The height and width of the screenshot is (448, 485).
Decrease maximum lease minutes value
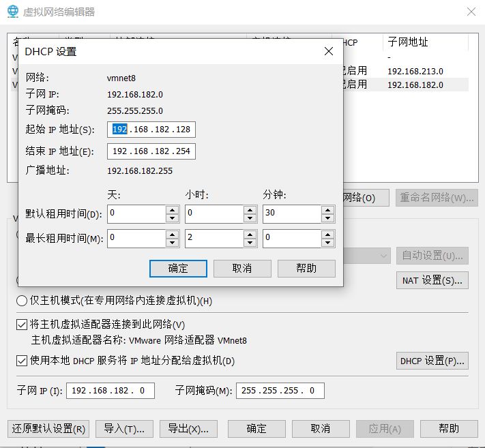[x=327, y=243]
